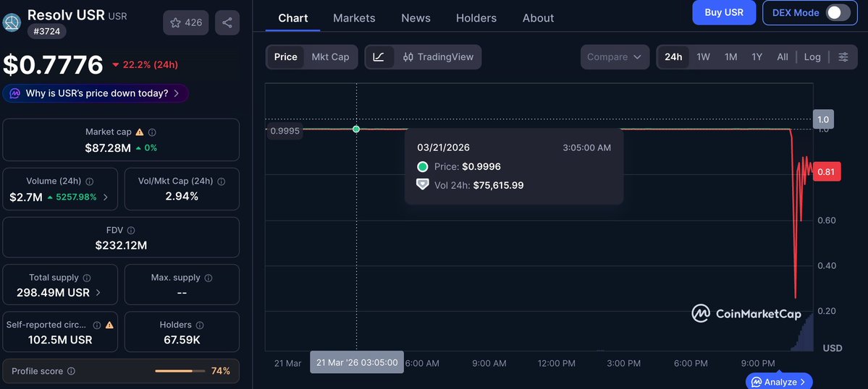
Task: Click the $87.28M market cap value
Action: [x=107, y=148]
